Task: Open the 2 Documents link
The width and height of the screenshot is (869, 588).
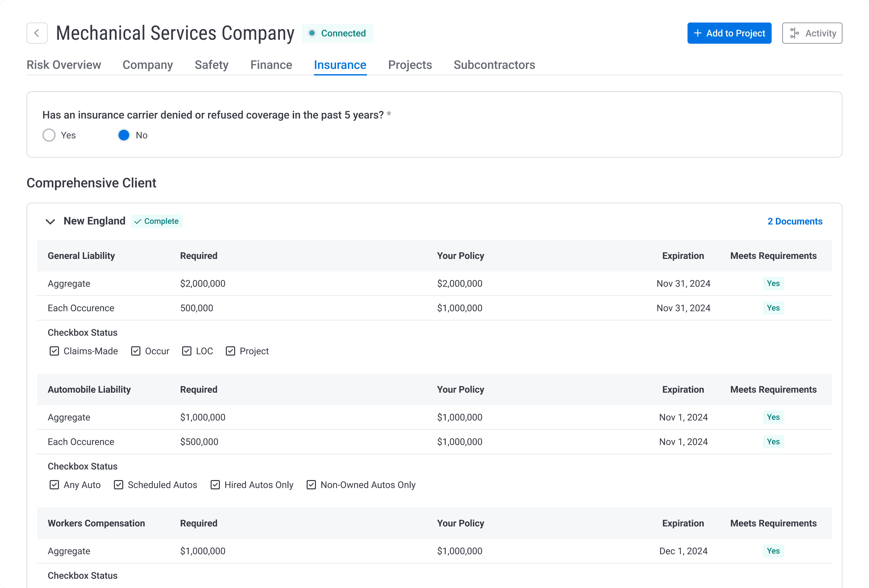Action: tap(794, 221)
